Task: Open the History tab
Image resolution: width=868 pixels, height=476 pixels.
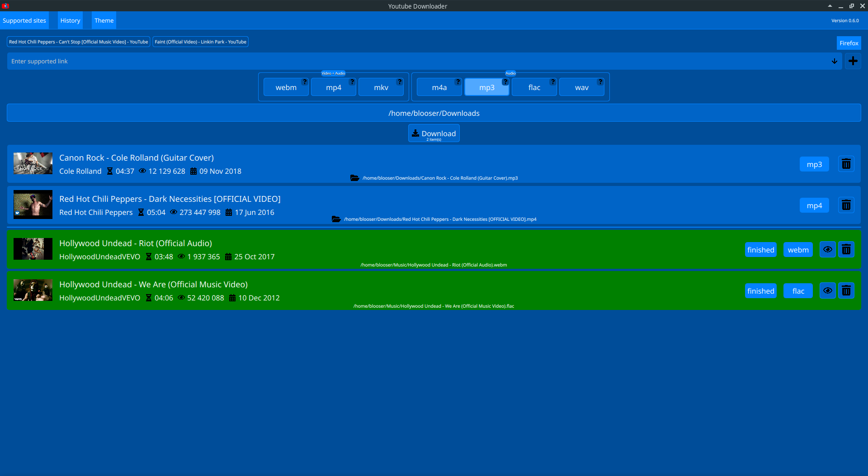Action: [x=70, y=20]
